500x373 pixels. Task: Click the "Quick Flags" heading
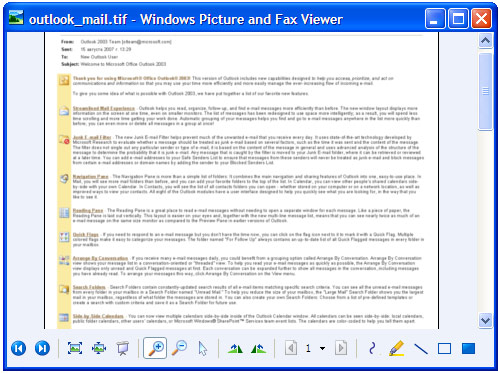86,234
